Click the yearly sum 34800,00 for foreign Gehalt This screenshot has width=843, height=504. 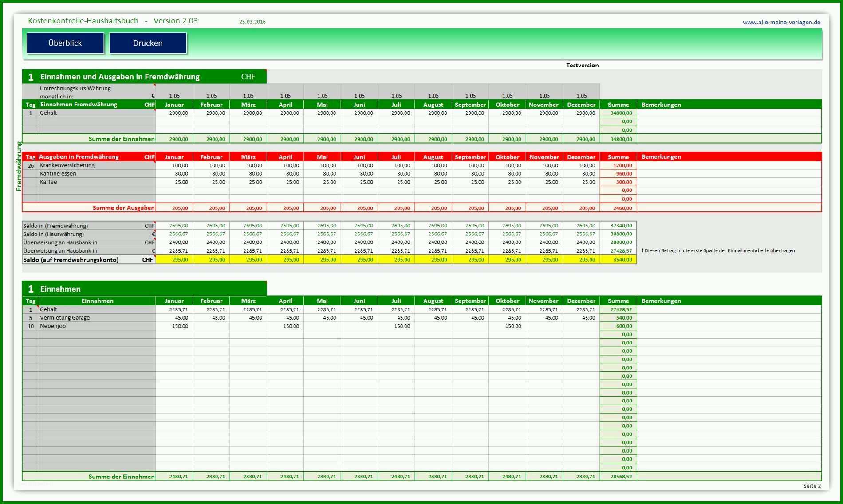618,113
